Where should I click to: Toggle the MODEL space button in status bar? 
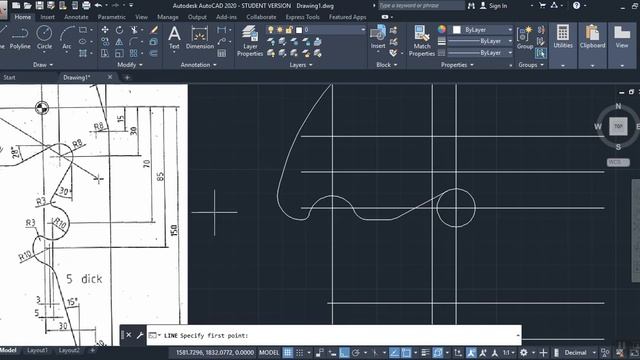[269, 353]
